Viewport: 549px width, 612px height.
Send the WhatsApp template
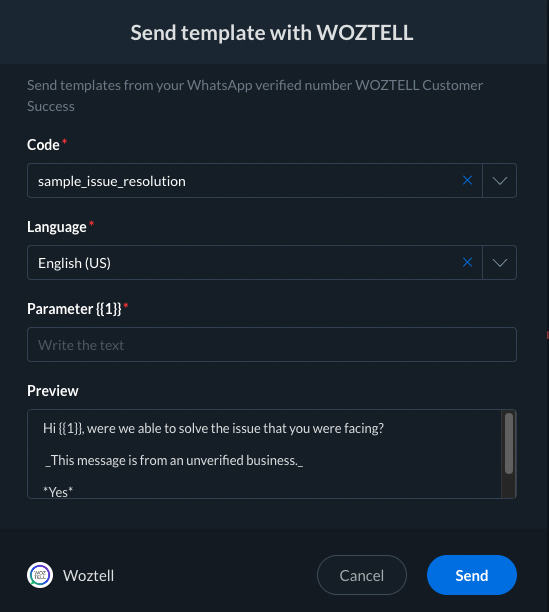point(472,575)
